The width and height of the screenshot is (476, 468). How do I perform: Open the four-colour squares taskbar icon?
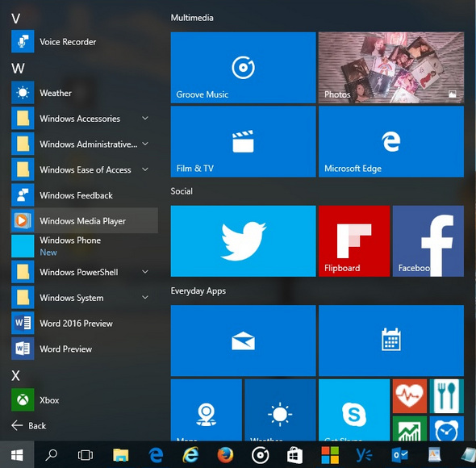click(x=330, y=454)
